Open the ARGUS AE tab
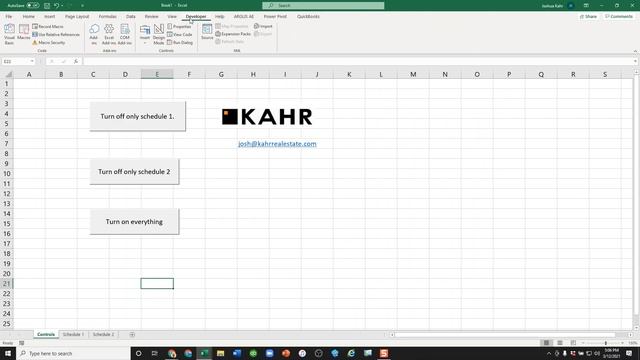Screen dimensions: 640x360 tap(243, 16)
